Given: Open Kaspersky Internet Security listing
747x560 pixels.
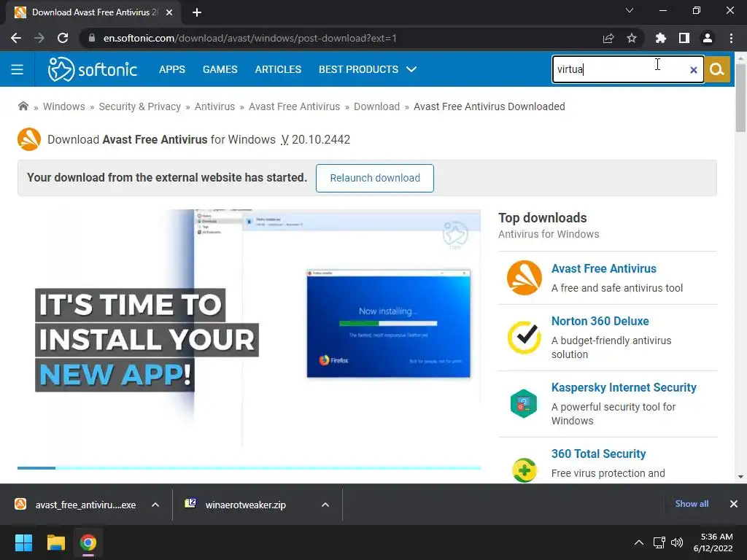Looking at the screenshot, I should coord(624,387).
